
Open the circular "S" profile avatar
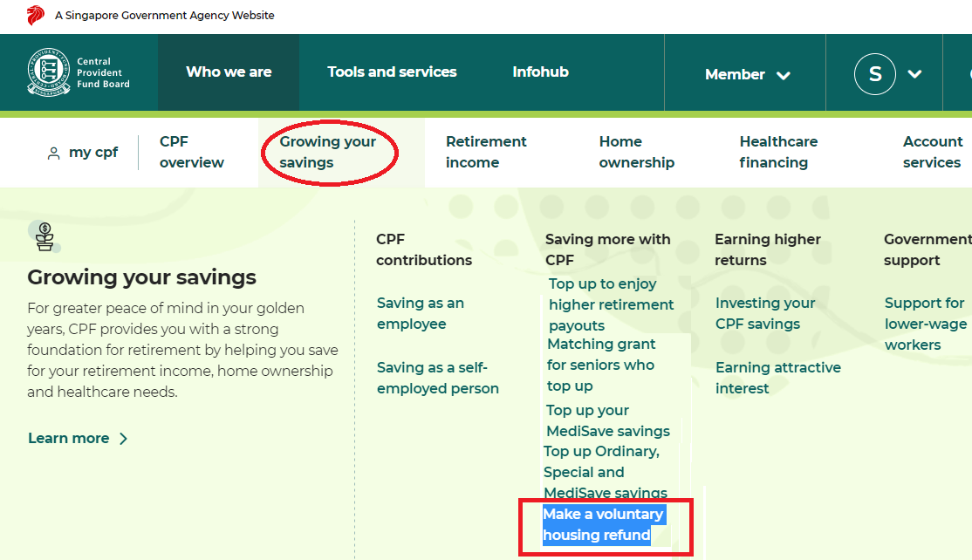click(875, 74)
